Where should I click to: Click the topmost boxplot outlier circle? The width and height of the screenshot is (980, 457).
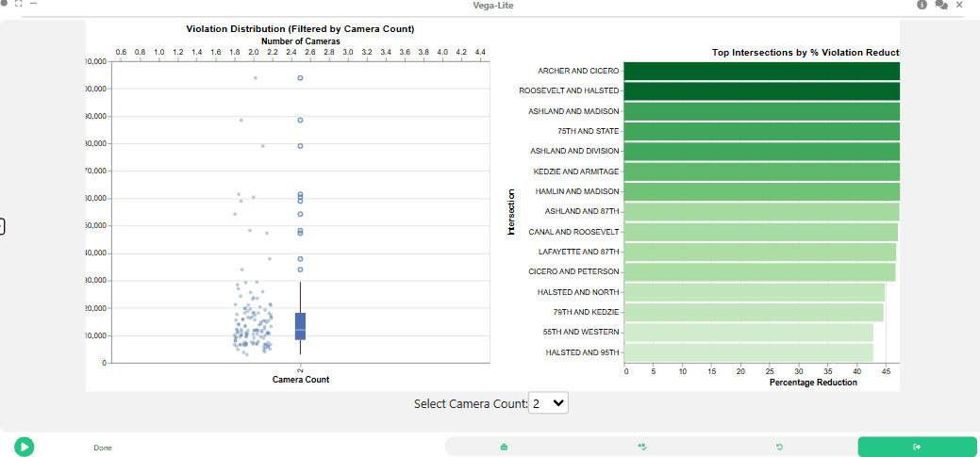300,77
